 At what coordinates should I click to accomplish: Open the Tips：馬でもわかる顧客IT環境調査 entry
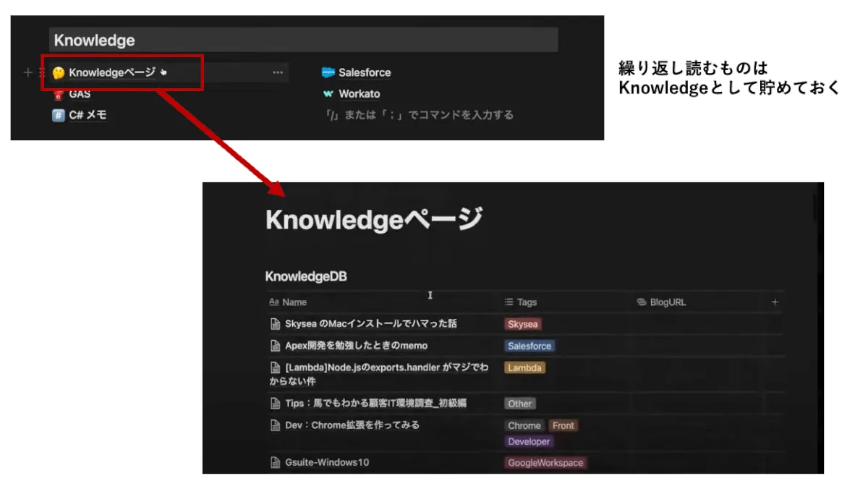point(376,403)
